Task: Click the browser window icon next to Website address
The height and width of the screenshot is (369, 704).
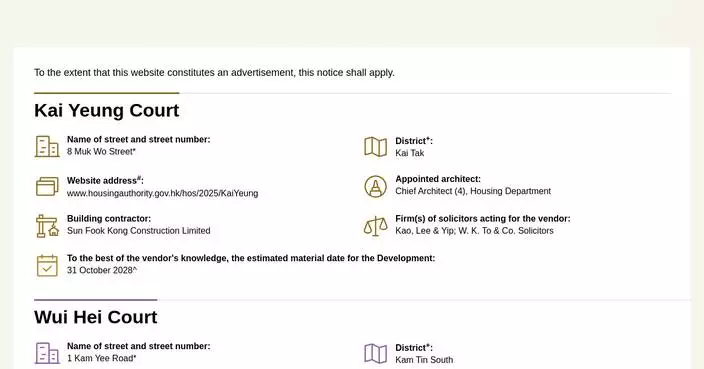Action: point(47,186)
